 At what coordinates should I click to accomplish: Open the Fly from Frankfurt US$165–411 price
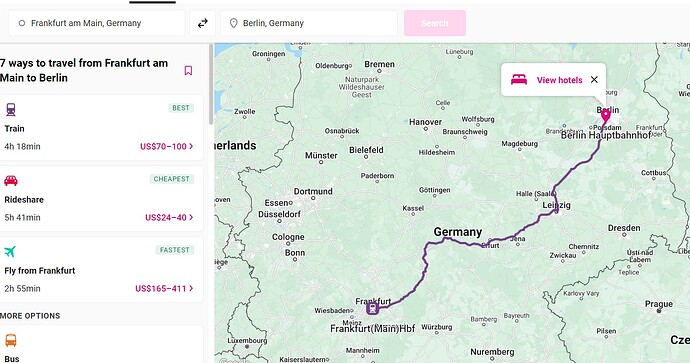click(x=164, y=289)
